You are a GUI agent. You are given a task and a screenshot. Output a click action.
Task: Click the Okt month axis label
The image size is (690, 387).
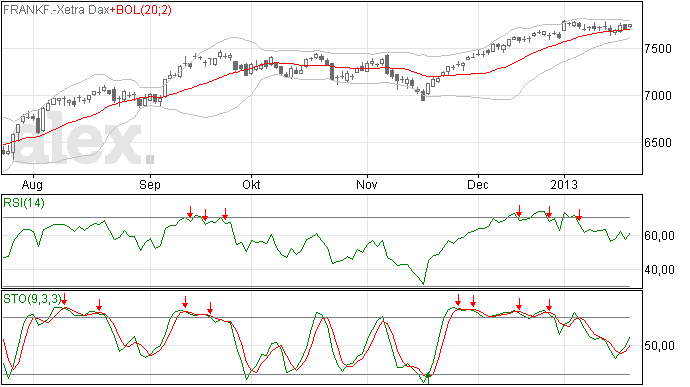coord(251,184)
